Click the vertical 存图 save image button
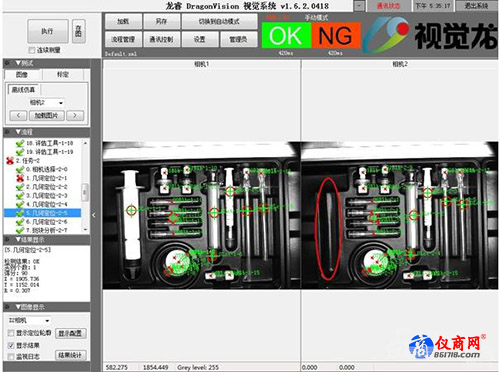 tap(79, 31)
